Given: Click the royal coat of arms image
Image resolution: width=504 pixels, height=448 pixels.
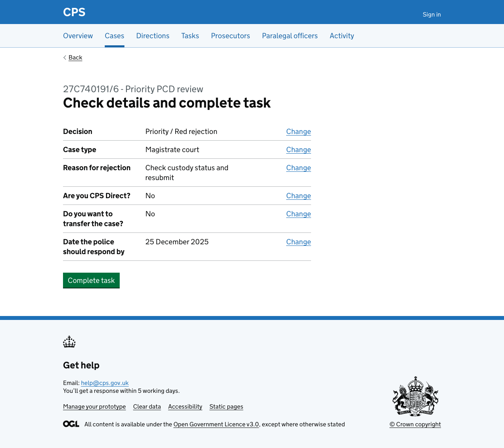Looking at the screenshot, I should point(415,396).
